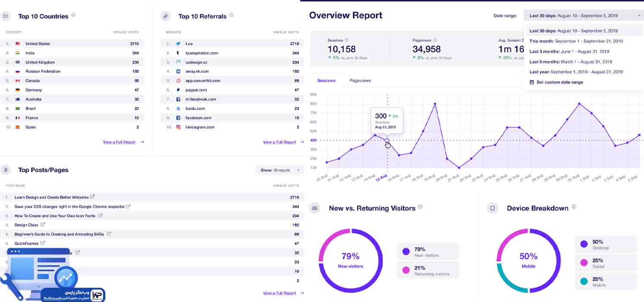This screenshot has width=644, height=302.
Task: Click the link icon next to Top 10 Referrals
Action: [165, 16]
